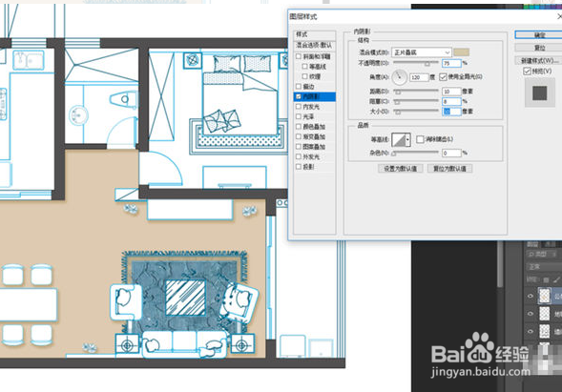Enable the 渐变叠加 gradient overlay checkbox
Image resolution: width=562 pixels, height=392 pixels.
(299, 136)
